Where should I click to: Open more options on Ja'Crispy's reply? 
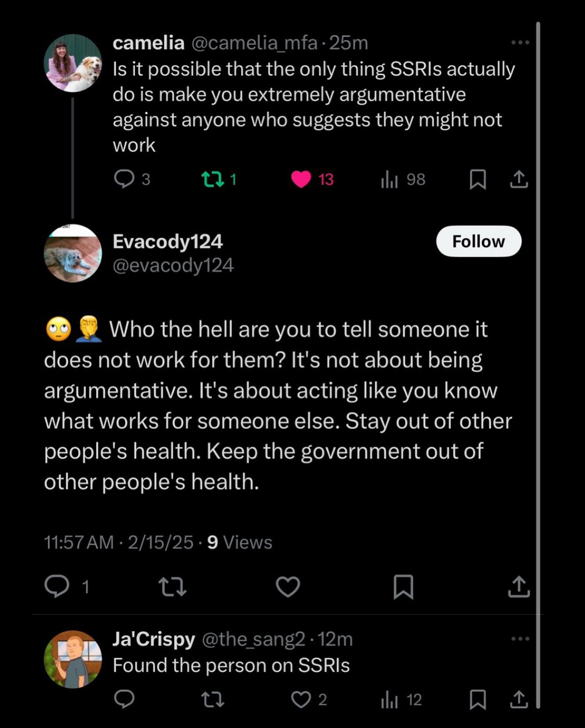519,639
